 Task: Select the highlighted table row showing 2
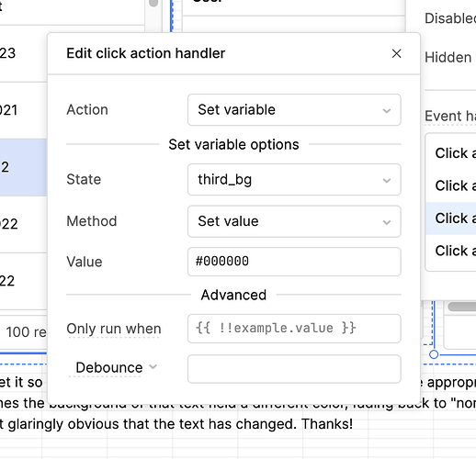click(24, 167)
